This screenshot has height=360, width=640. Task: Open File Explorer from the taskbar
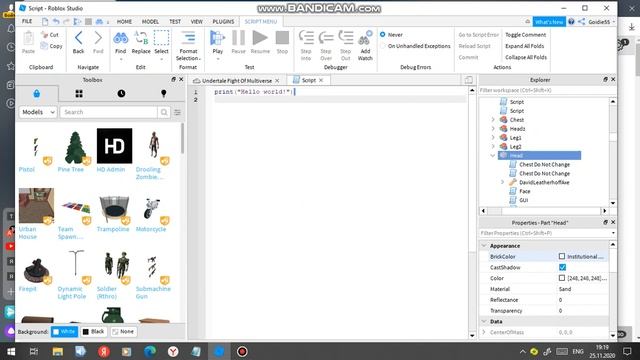[x=57, y=351]
